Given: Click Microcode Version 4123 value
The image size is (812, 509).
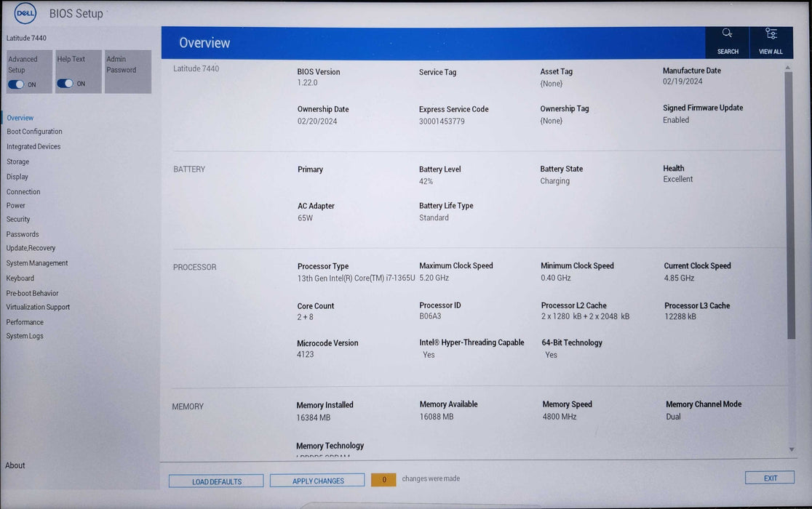Looking at the screenshot, I should [305, 354].
